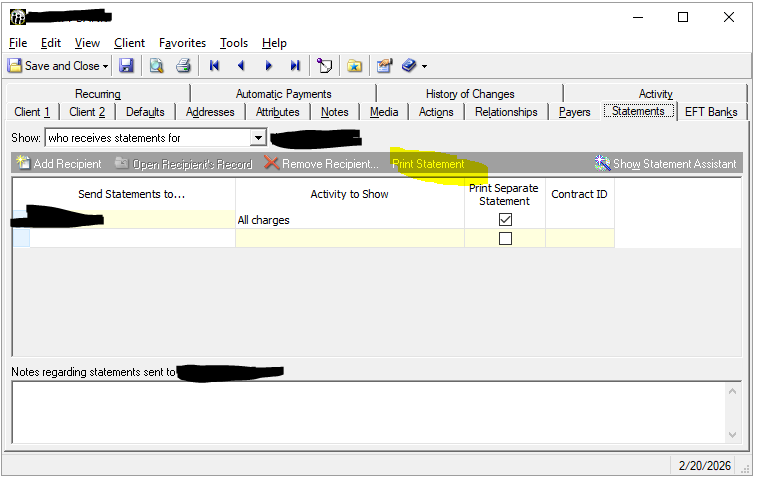The height and width of the screenshot is (483, 759).
Task: Open the Favorites menu
Action: tap(182, 43)
